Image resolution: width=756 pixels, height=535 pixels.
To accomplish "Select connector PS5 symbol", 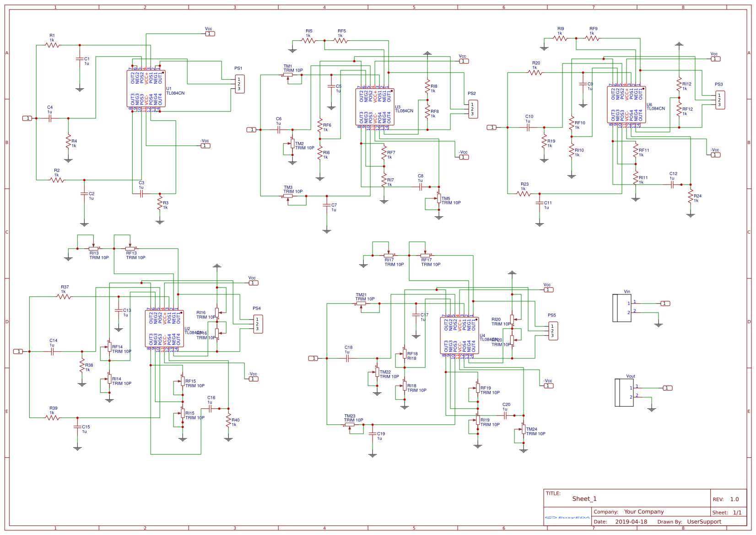I will tap(553, 330).
